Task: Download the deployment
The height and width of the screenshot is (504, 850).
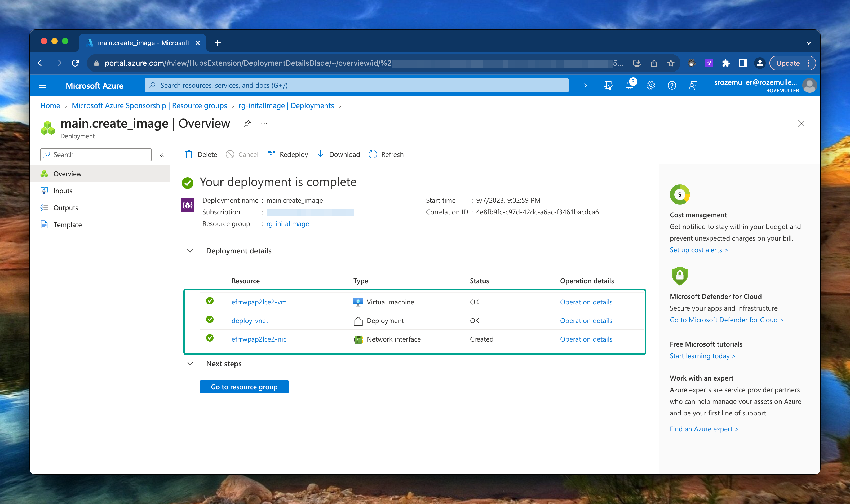Action: [x=338, y=154]
